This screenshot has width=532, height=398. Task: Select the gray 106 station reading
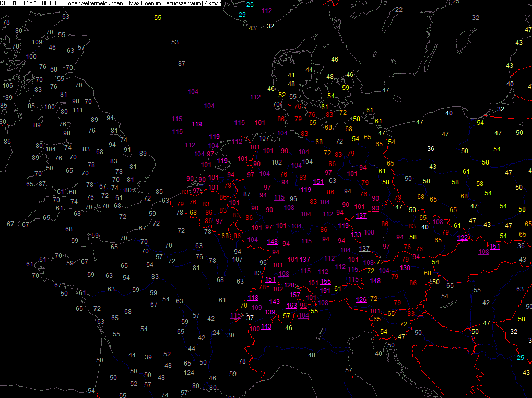coord(7,86)
